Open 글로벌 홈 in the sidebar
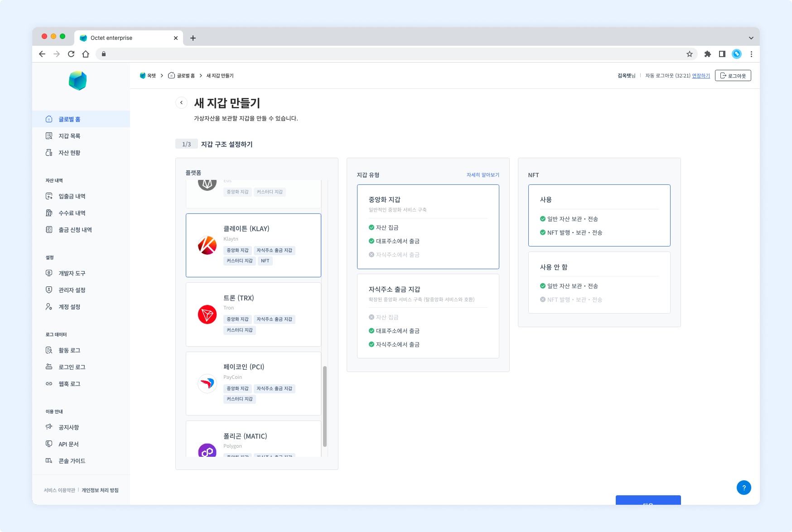 click(x=81, y=119)
